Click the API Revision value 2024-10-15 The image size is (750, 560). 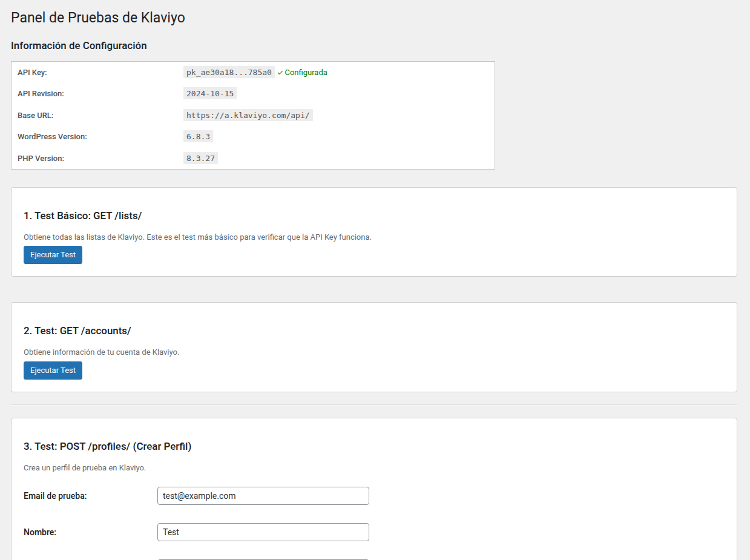click(x=209, y=93)
